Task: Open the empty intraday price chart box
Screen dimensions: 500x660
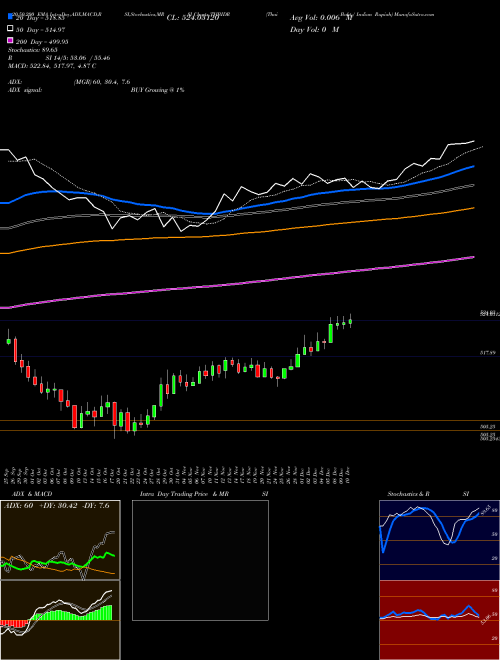Action: pyautogui.click(x=200, y=560)
